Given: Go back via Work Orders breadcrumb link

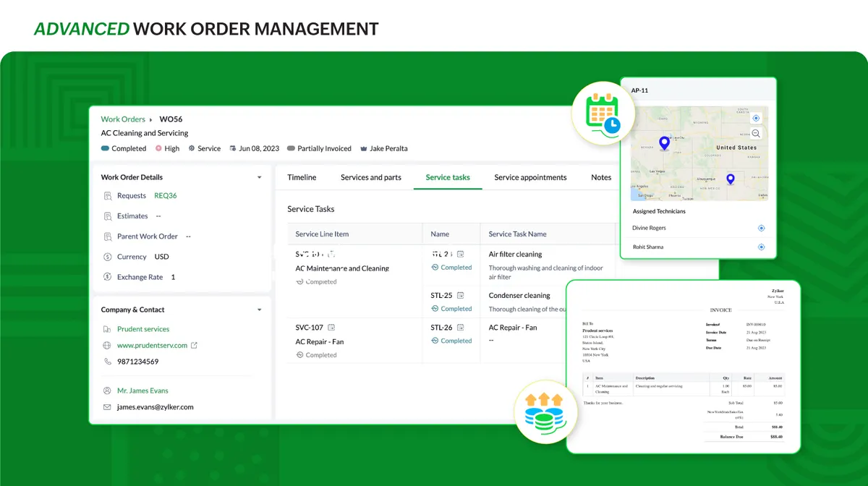Looking at the screenshot, I should 123,119.
